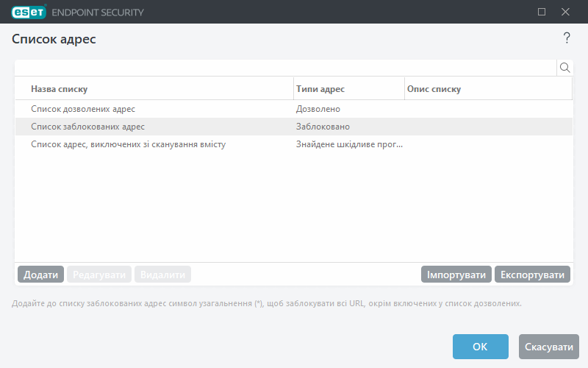Click the magnifier search icon
This screenshot has height=368, width=588.
565,68
